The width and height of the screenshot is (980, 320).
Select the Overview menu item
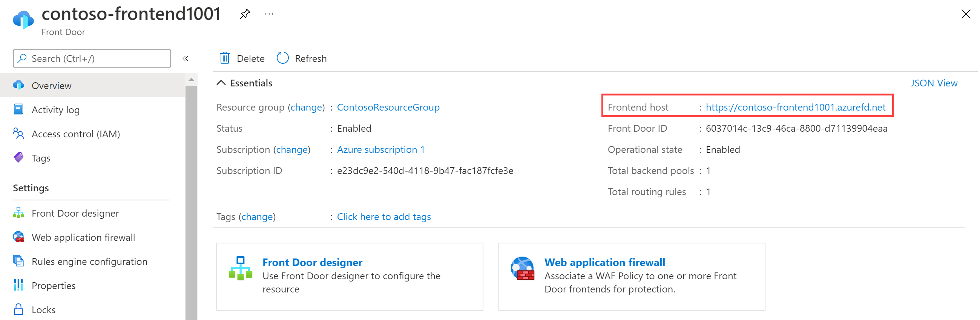51,85
